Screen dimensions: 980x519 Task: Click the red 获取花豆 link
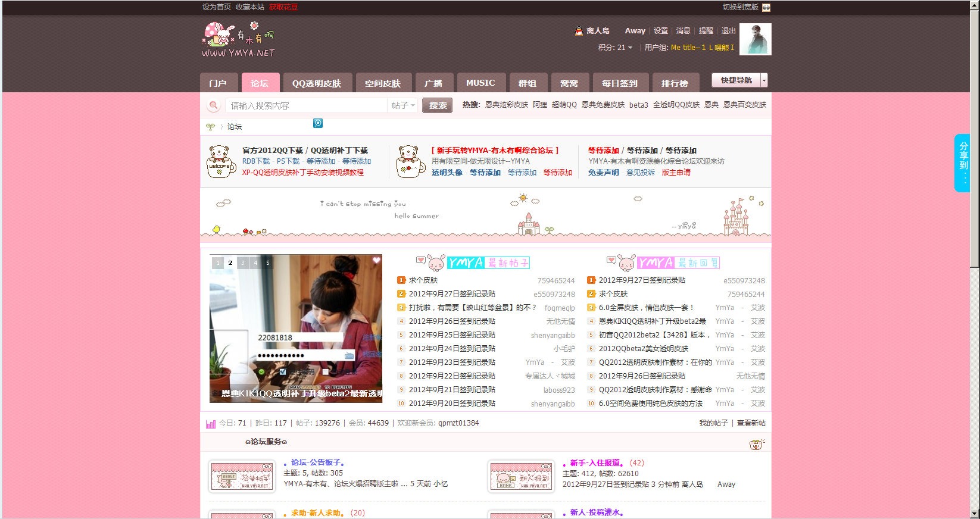pyautogui.click(x=283, y=7)
